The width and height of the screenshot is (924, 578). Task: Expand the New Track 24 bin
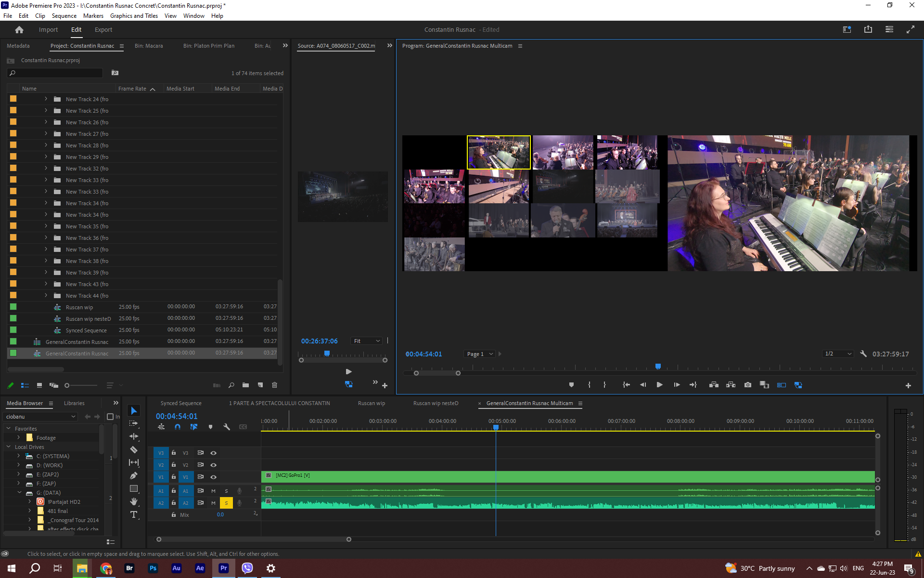coord(46,99)
